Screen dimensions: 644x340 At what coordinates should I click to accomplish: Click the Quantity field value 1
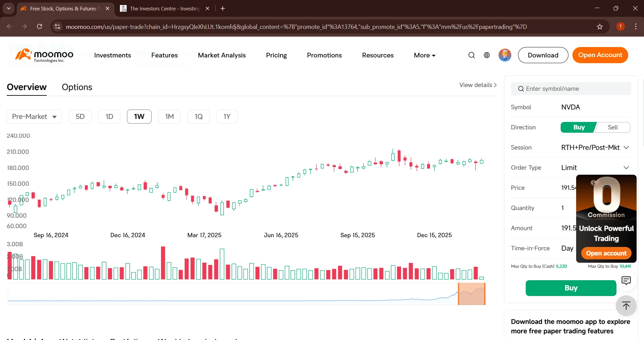563,208
